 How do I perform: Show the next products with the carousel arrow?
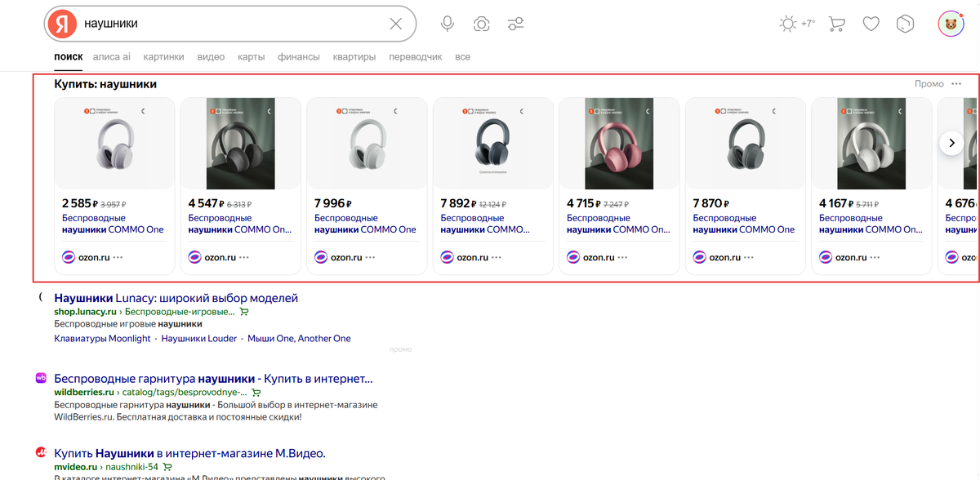[951, 143]
